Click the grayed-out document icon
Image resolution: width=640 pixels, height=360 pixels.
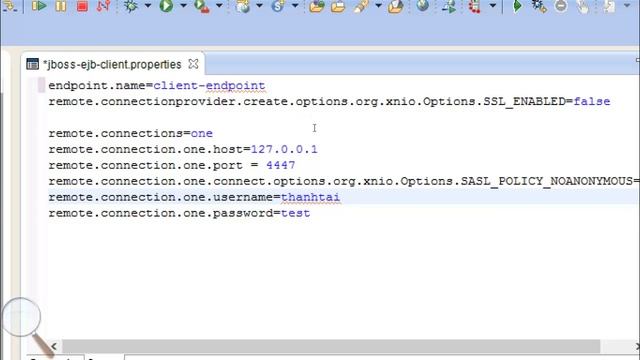[609, 6]
